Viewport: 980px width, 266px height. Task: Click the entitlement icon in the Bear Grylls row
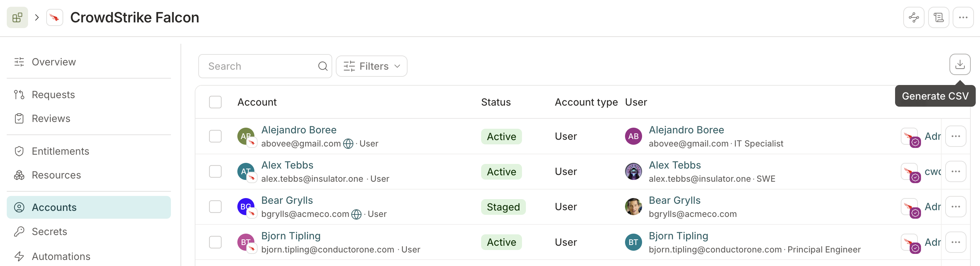point(911,208)
